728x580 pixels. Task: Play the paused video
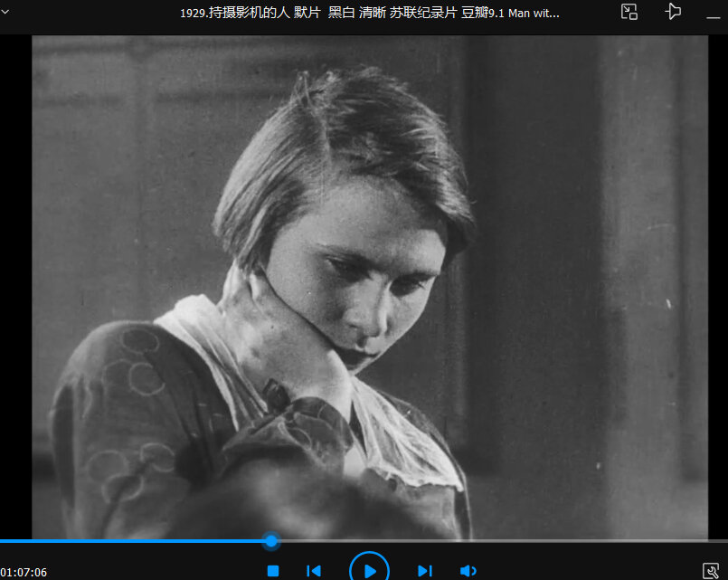369,571
